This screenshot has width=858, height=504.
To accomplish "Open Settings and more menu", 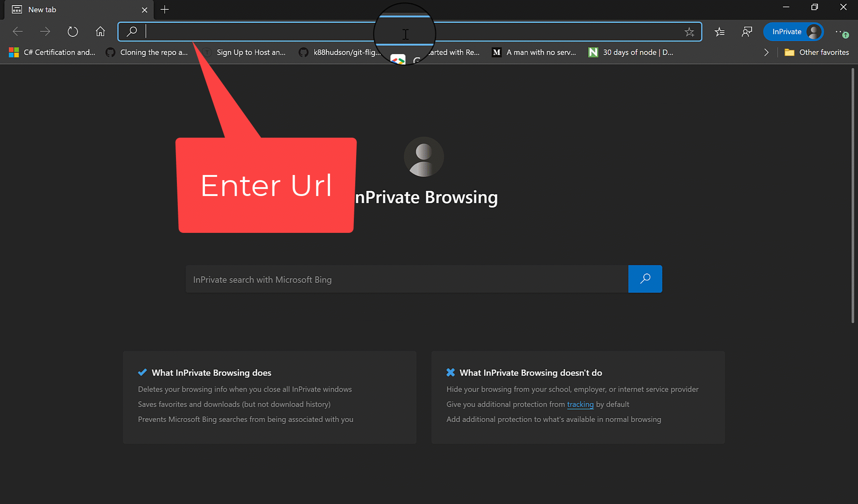I will tap(842, 32).
